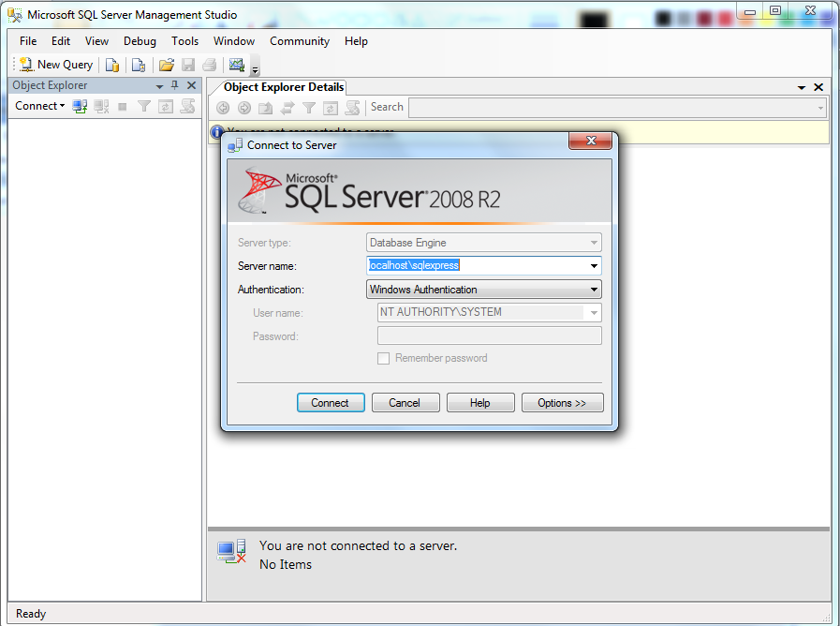Click Connect Object Explorer icon
The image size is (840, 626).
tap(80, 106)
